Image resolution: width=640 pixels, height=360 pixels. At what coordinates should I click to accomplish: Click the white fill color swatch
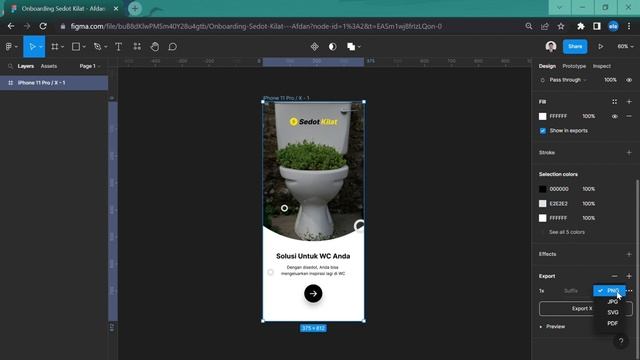(x=542, y=116)
